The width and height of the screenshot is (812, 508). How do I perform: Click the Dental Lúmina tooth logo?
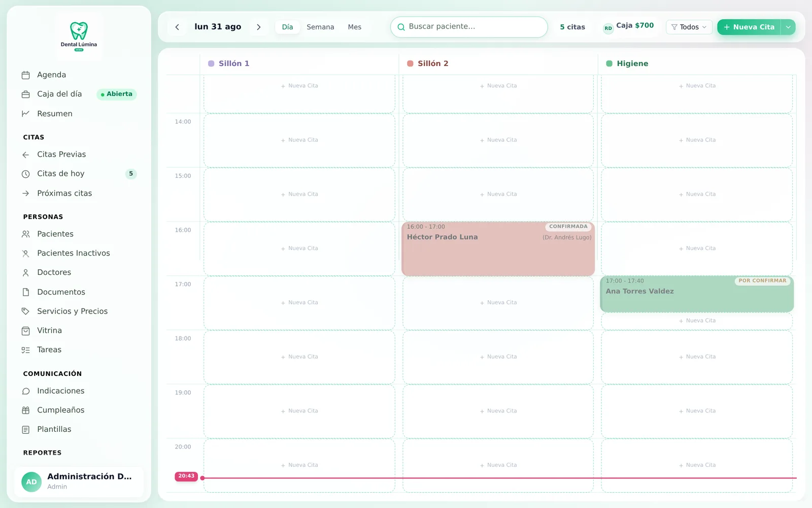[x=79, y=37]
